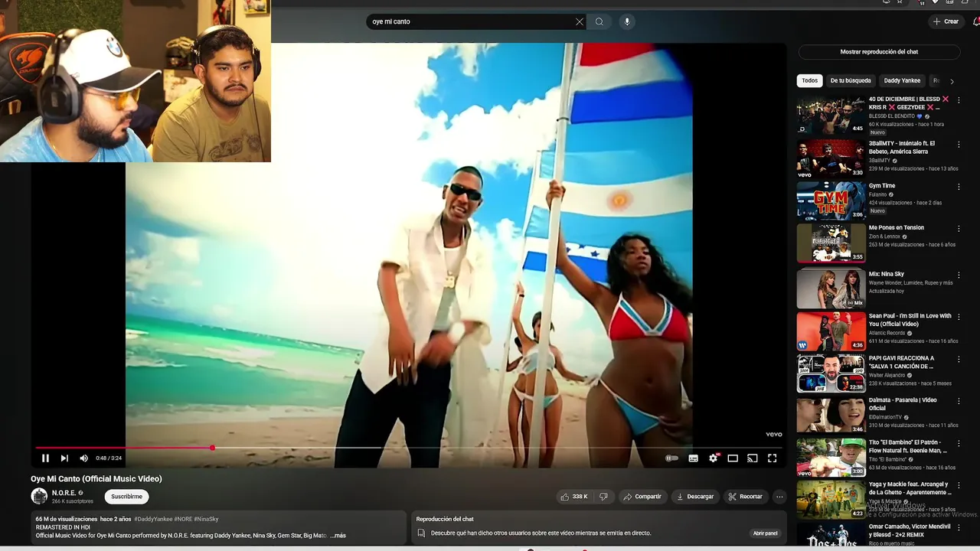Open options for Tito El Bambino video
The image size is (980, 551).
[x=959, y=443]
